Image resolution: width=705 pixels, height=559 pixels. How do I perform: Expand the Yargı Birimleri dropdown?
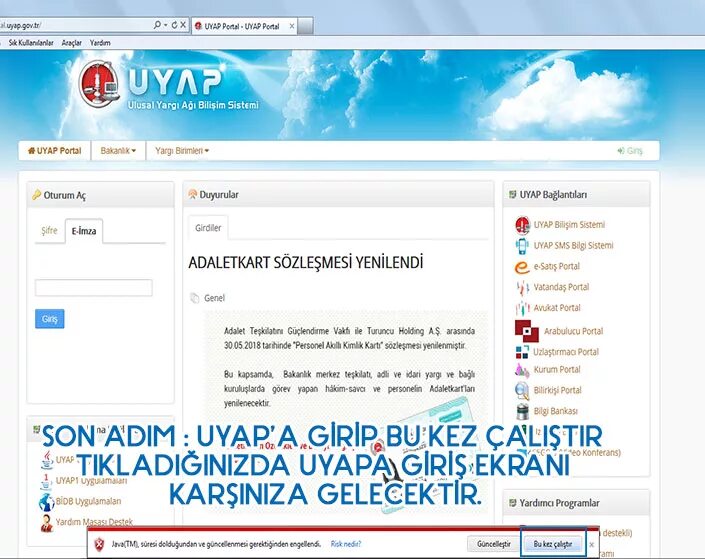click(x=182, y=151)
